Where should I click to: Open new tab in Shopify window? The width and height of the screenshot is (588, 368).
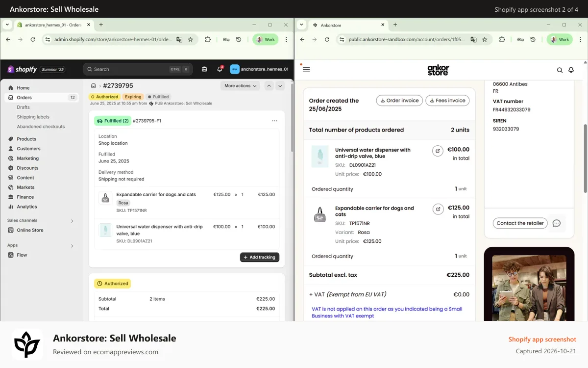tap(101, 25)
